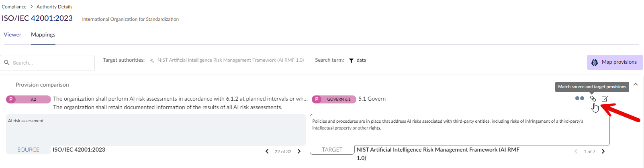Image resolution: width=644 pixels, height=168 pixels.
Task: Click the Match source and target provisions link icon
Action: 593,99
